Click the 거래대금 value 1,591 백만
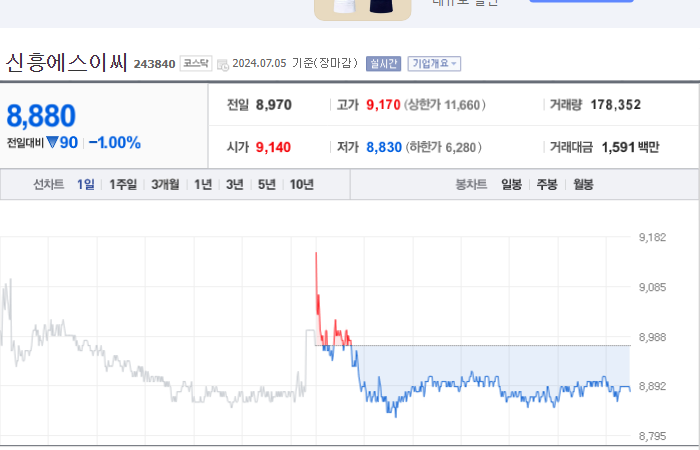 tap(630, 147)
